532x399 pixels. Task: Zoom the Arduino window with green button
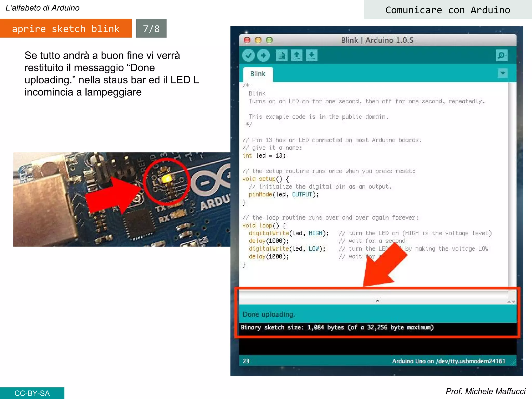[x=269, y=40]
